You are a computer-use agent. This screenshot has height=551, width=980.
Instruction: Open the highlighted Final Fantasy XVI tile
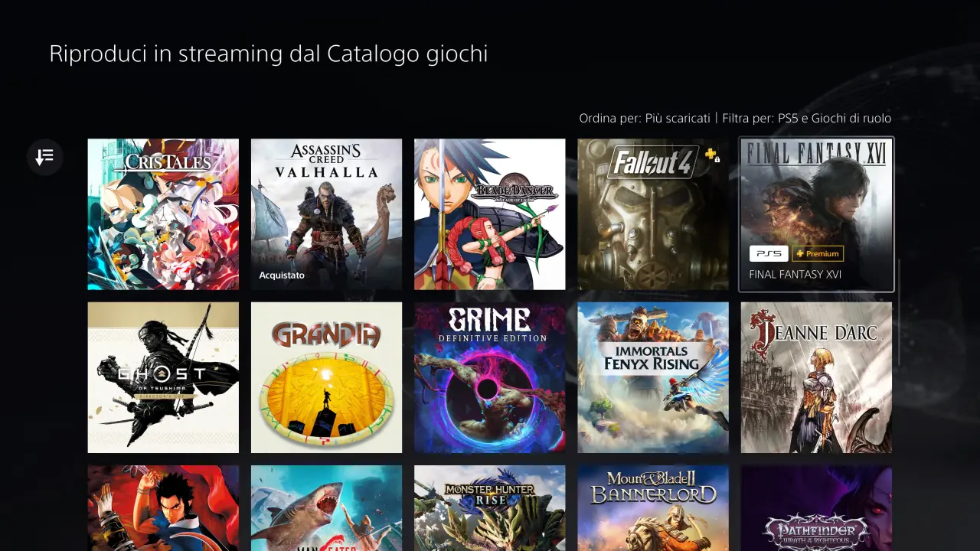[x=816, y=214]
